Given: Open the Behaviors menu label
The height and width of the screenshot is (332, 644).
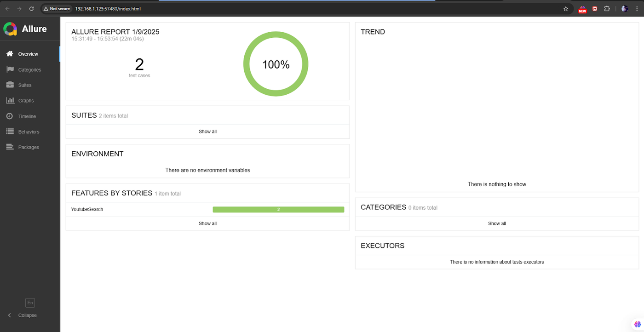Looking at the screenshot, I should pyautogui.click(x=29, y=132).
